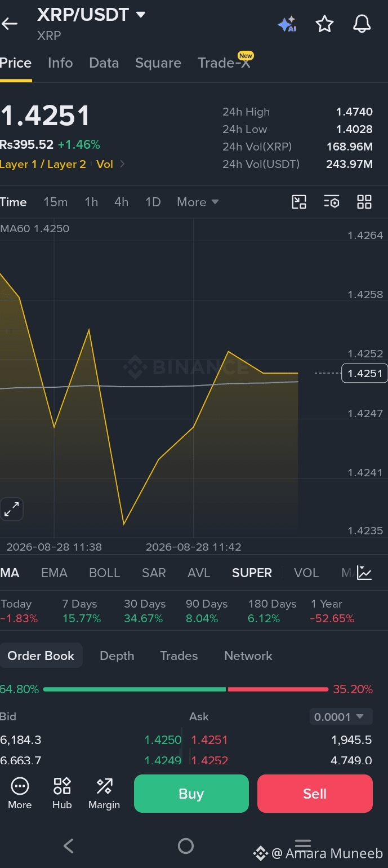Tap 24h High value 1.4740
Image resolution: width=388 pixels, height=868 pixels.
tap(354, 112)
